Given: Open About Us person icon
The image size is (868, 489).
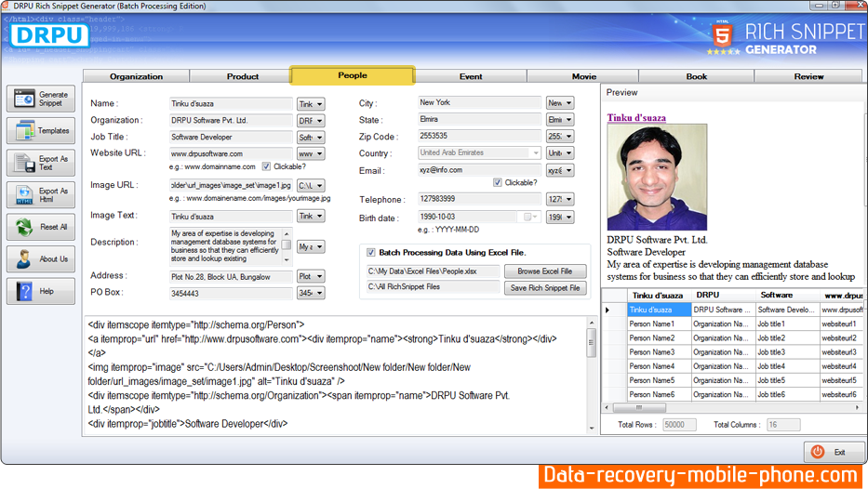Looking at the screenshot, I should click(x=24, y=259).
